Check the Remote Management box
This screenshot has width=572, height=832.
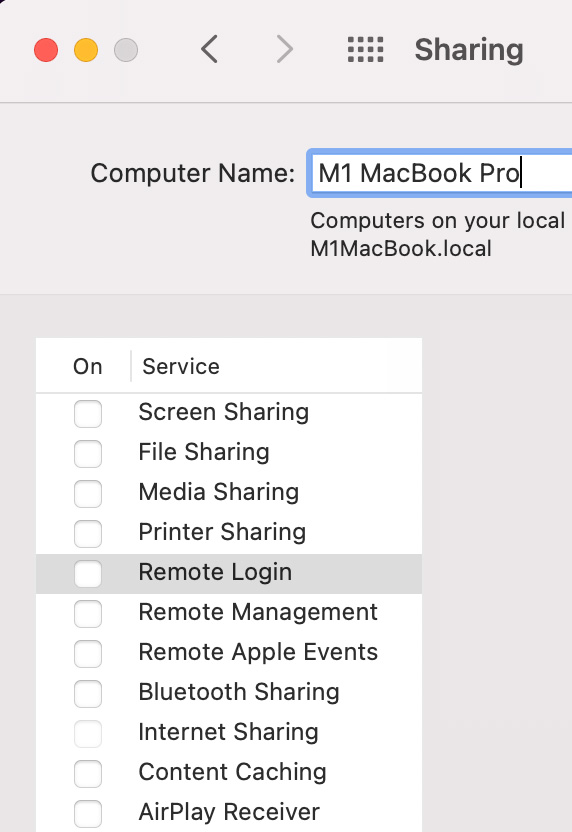point(88,613)
